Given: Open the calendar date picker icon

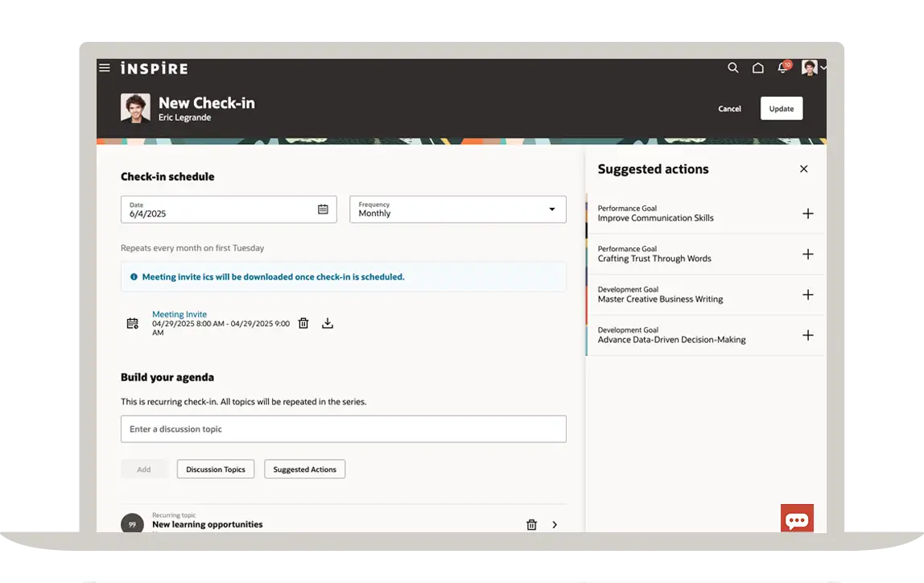Looking at the screenshot, I should tap(323, 209).
